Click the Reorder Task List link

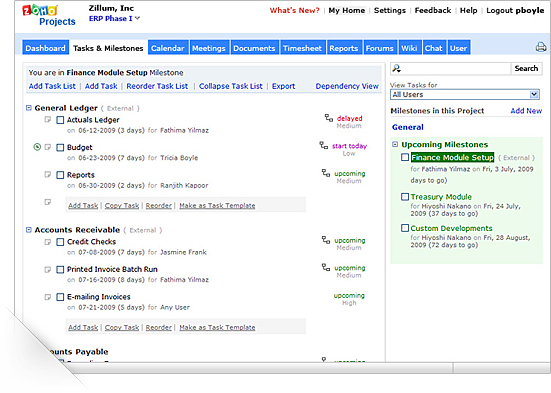click(x=157, y=86)
